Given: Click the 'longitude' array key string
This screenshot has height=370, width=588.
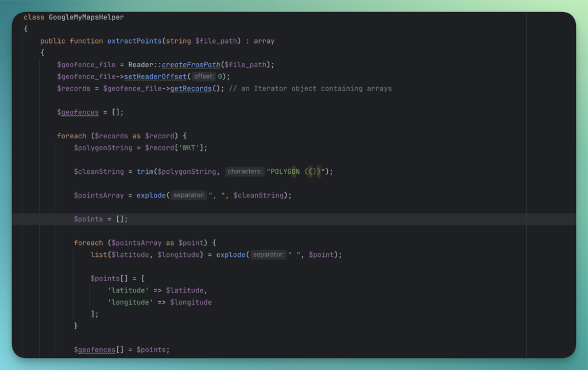Looking at the screenshot, I should pos(130,302).
